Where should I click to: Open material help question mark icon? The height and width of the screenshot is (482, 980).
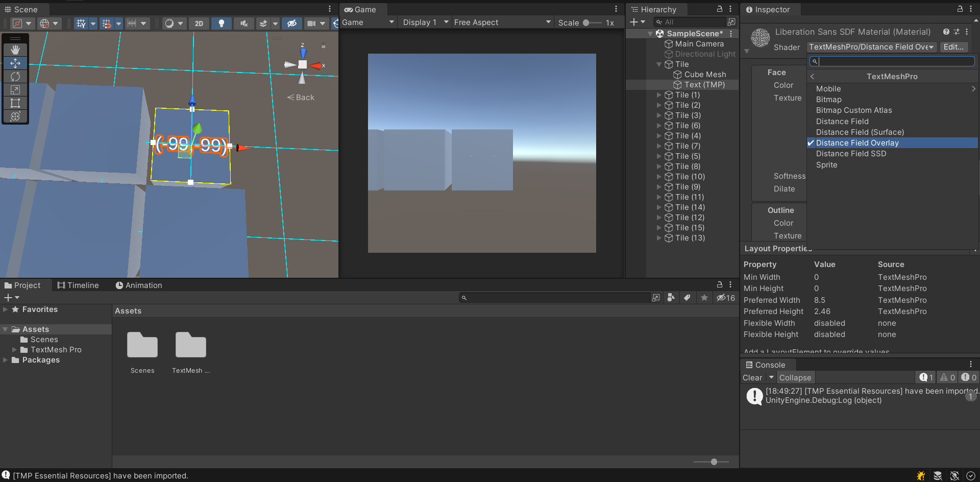pos(946,32)
